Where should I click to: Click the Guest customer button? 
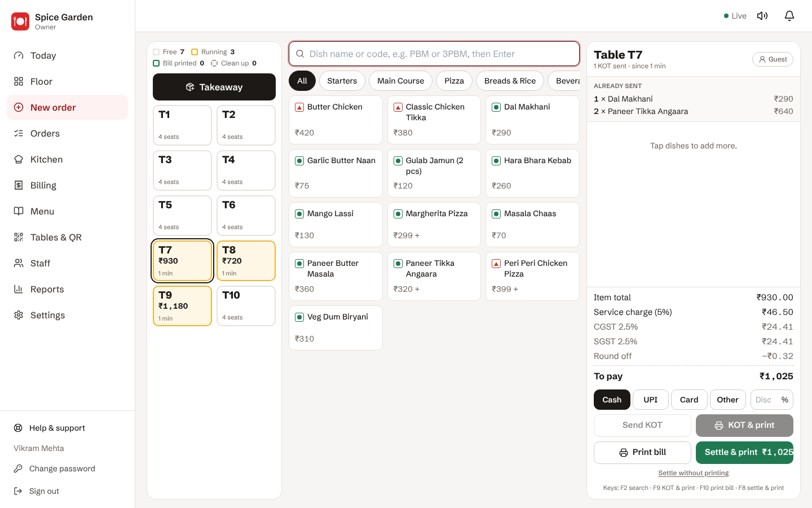(x=773, y=59)
